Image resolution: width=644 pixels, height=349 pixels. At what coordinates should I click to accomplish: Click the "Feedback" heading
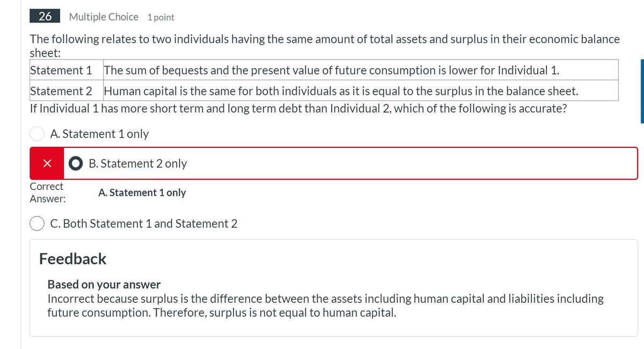point(73,259)
